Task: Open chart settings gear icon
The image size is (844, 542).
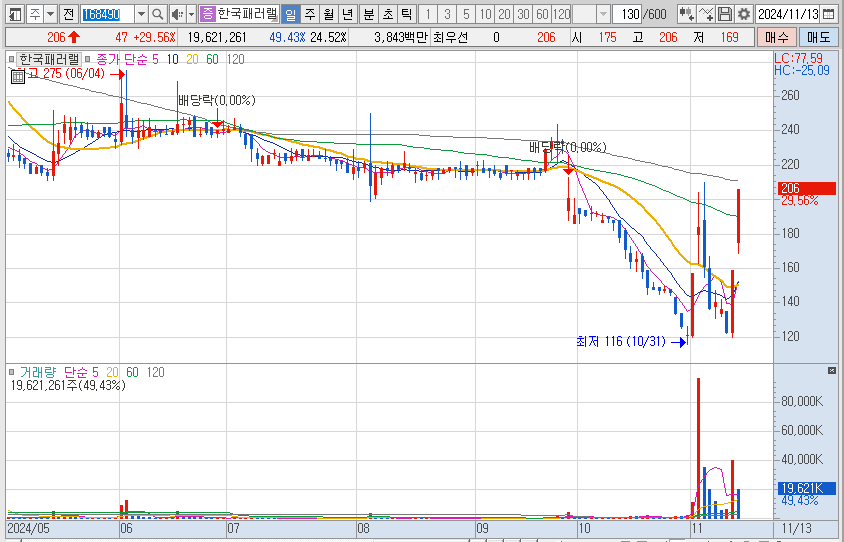Action: point(743,14)
